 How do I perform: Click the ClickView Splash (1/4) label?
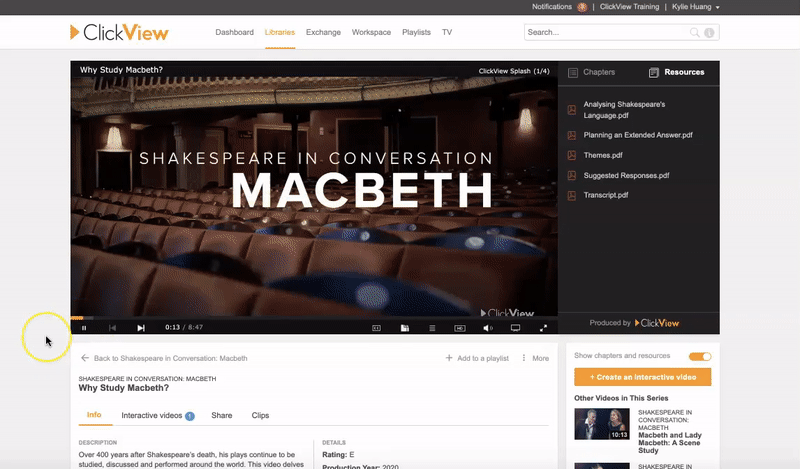[514, 71]
